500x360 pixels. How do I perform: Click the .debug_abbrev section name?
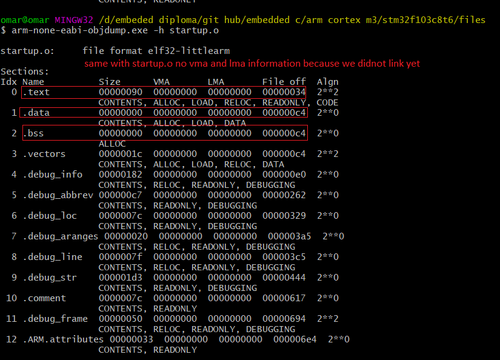[x=58, y=195]
